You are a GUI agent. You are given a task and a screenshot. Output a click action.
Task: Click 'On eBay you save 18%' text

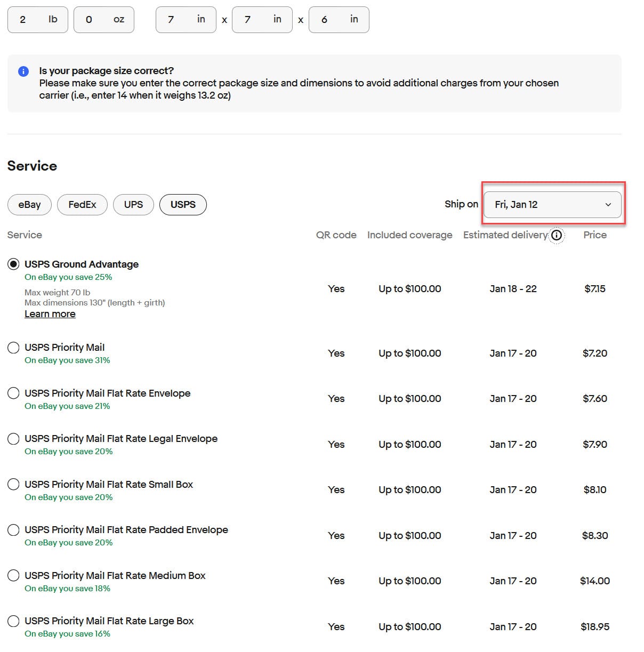[x=67, y=589]
